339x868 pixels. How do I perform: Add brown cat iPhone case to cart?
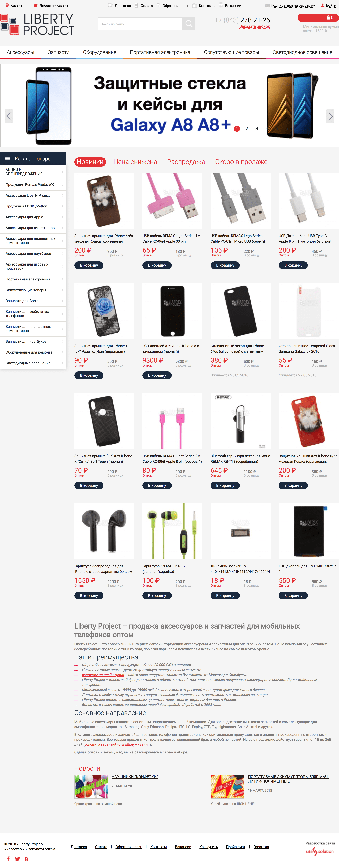point(89,265)
